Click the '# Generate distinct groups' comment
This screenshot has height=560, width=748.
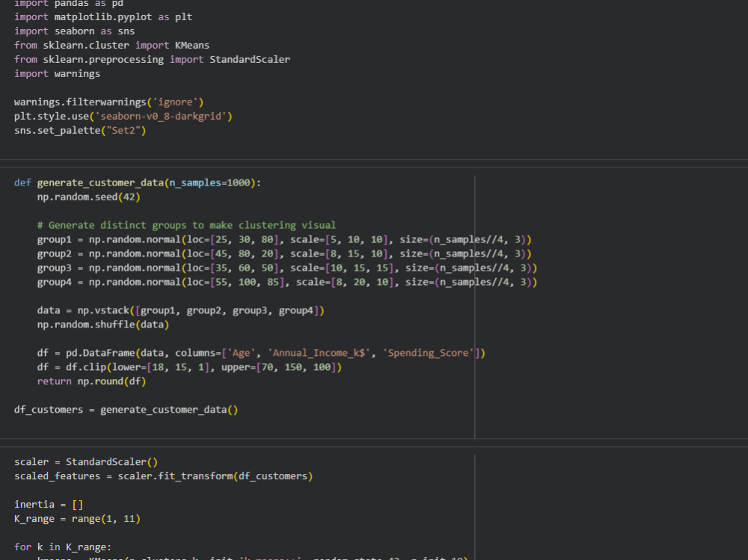coord(186,225)
